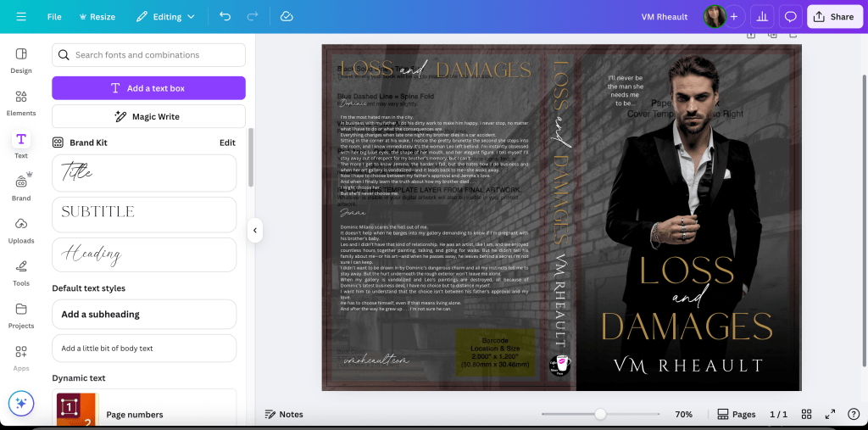Open the comments speech bubble icon
Image resolution: width=868 pixels, height=430 pixels.
pyautogui.click(x=790, y=16)
